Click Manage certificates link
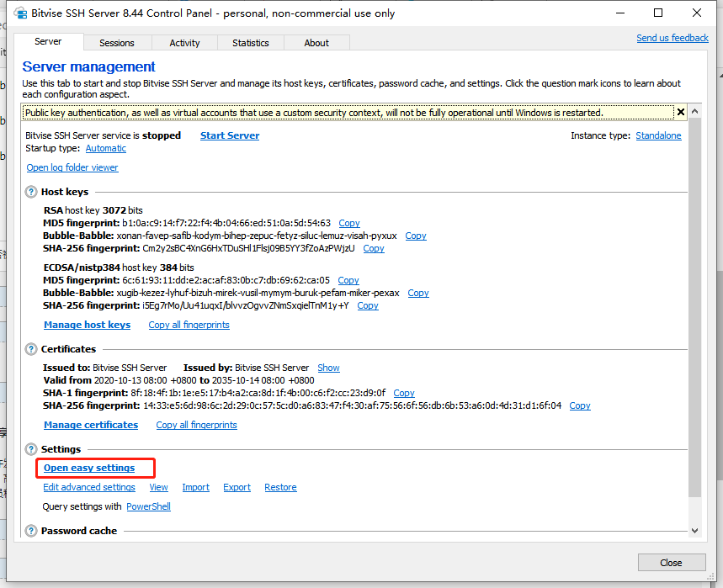The image size is (723, 588). point(91,425)
